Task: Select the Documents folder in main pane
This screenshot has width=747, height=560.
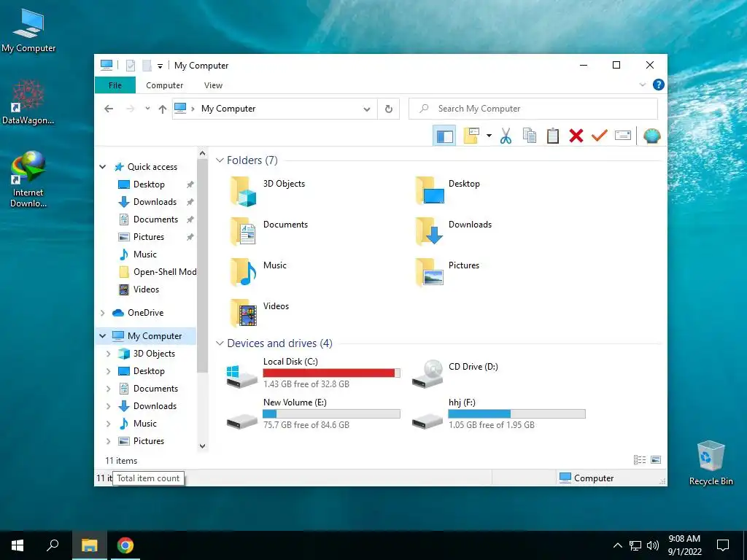Action: [x=269, y=231]
